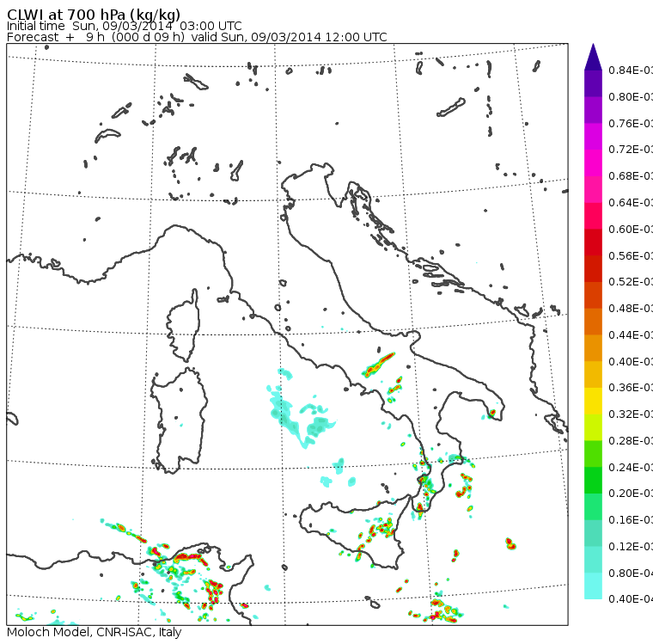This screenshot has height=644, width=653.
Task: Select the green band between 0.24E-03 and 0.28E-03
Action: tap(593, 454)
